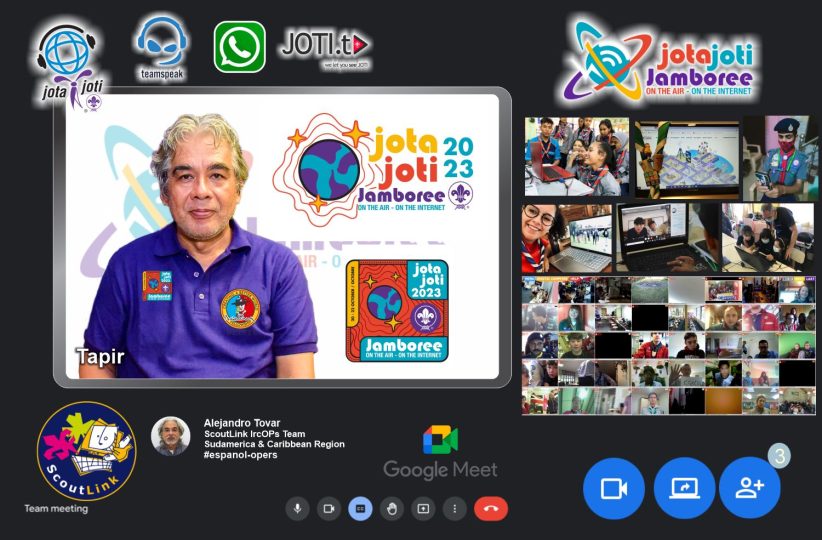Click the Google Meet text label
Image resolution: width=822 pixels, height=540 pixels.
click(440, 470)
